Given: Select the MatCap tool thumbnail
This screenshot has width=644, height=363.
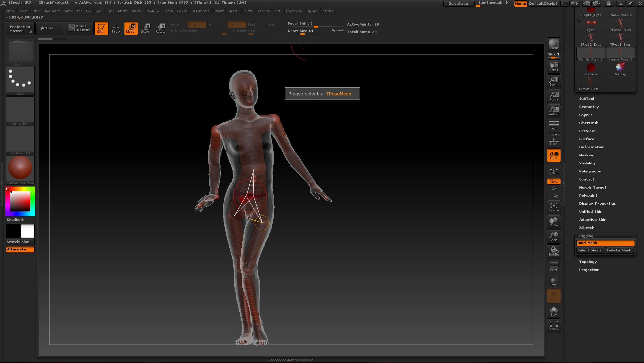Looking at the screenshot, I should [620, 70].
